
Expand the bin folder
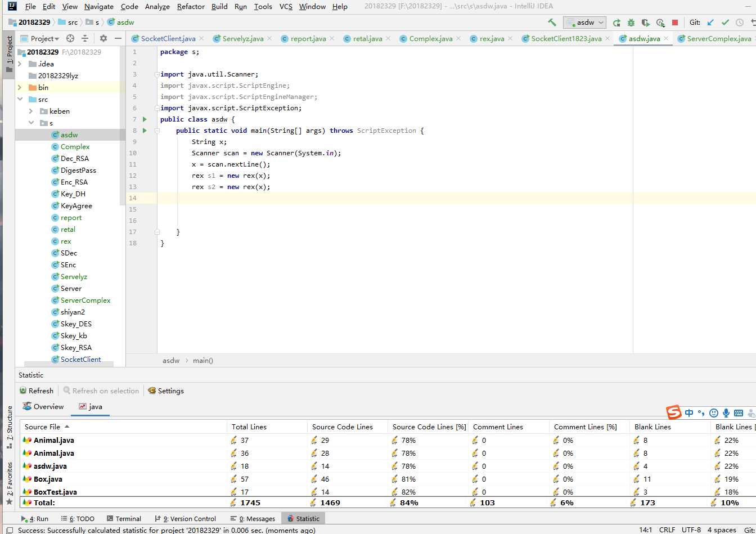pos(20,87)
